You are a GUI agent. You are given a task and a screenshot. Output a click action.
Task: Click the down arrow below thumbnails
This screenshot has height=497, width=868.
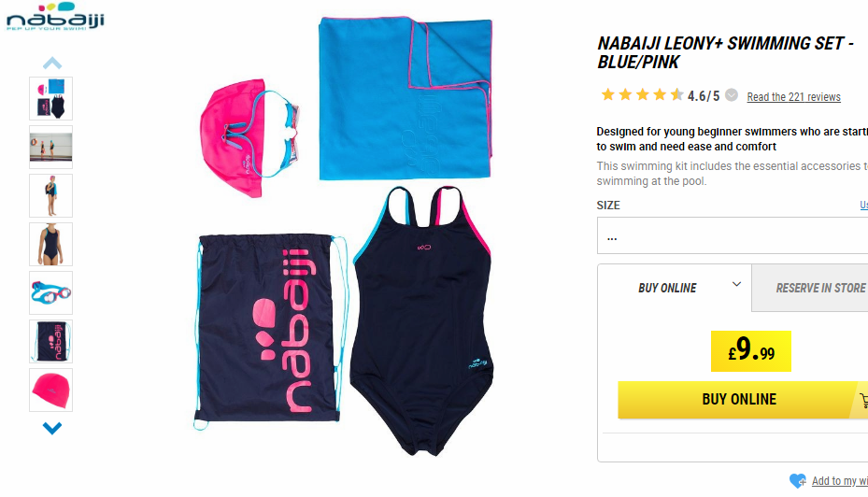pyautogui.click(x=52, y=428)
